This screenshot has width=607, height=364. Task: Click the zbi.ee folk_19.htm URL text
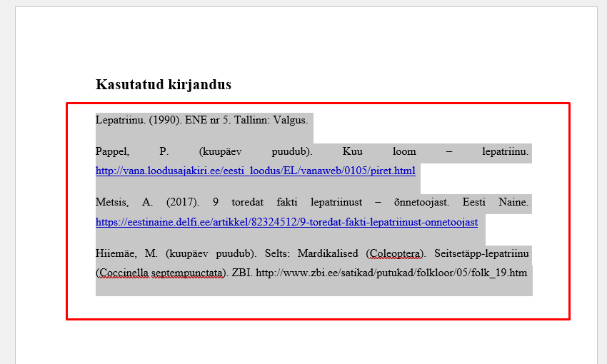pyautogui.click(x=391, y=273)
